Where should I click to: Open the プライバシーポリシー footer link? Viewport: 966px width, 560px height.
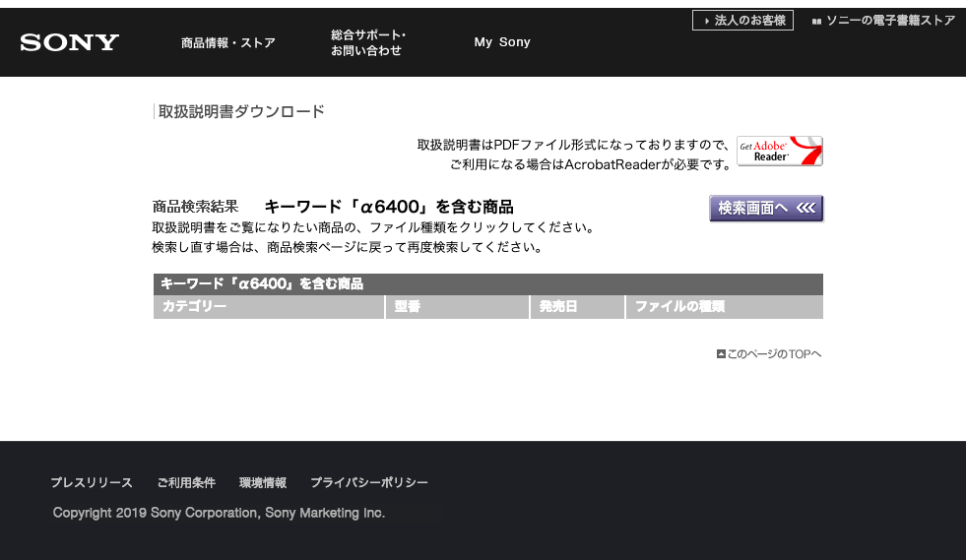coord(369,482)
